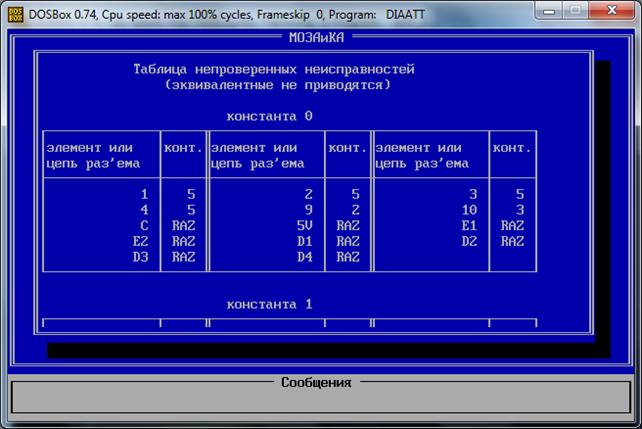This screenshot has height=429, width=642.
Task: Click contact value '2' beside element 9
Action: tap(355, 210)
